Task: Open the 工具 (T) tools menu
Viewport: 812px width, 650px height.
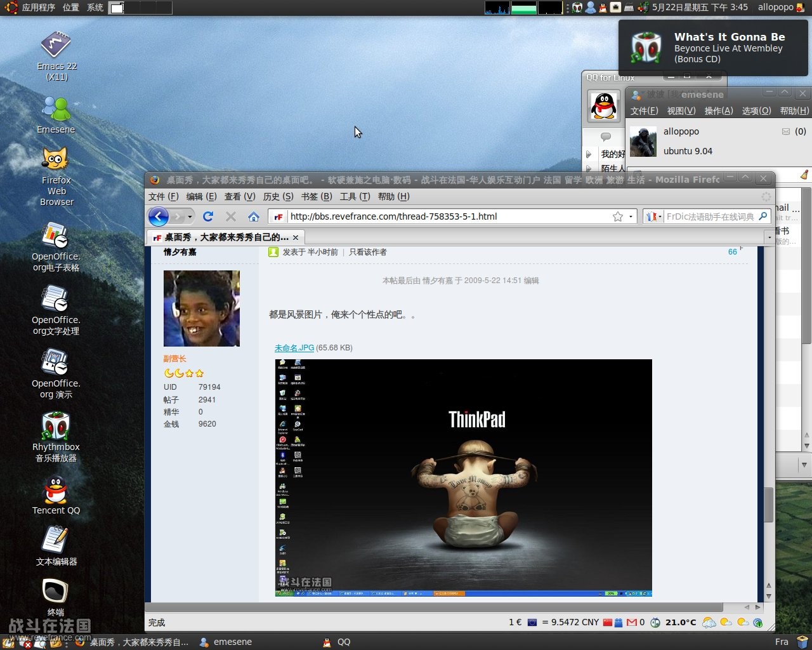Action: (x=355, y=197)
